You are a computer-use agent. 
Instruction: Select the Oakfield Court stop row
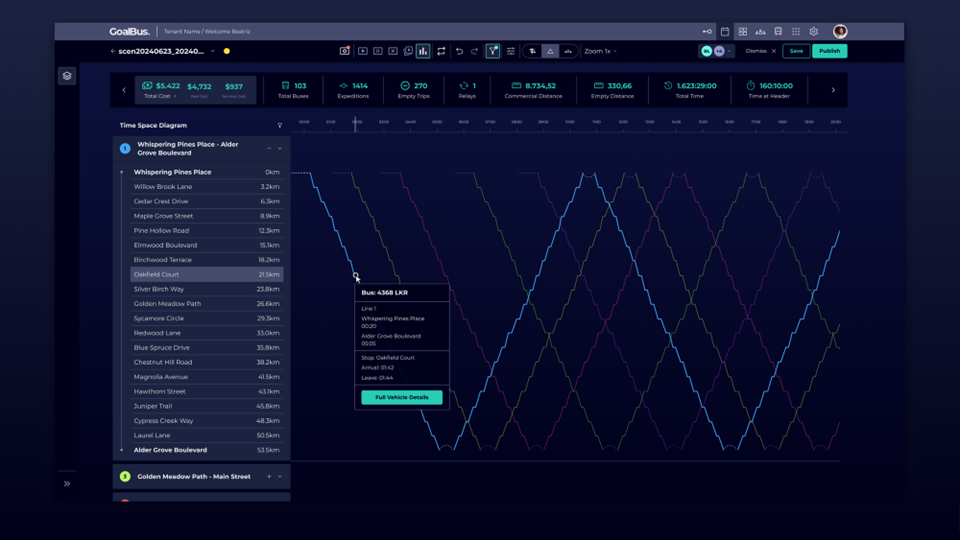point(206,274)
